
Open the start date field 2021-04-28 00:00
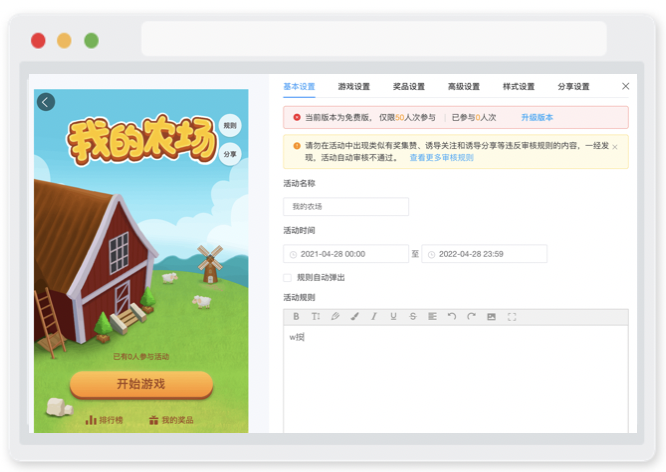click(346, 254)
